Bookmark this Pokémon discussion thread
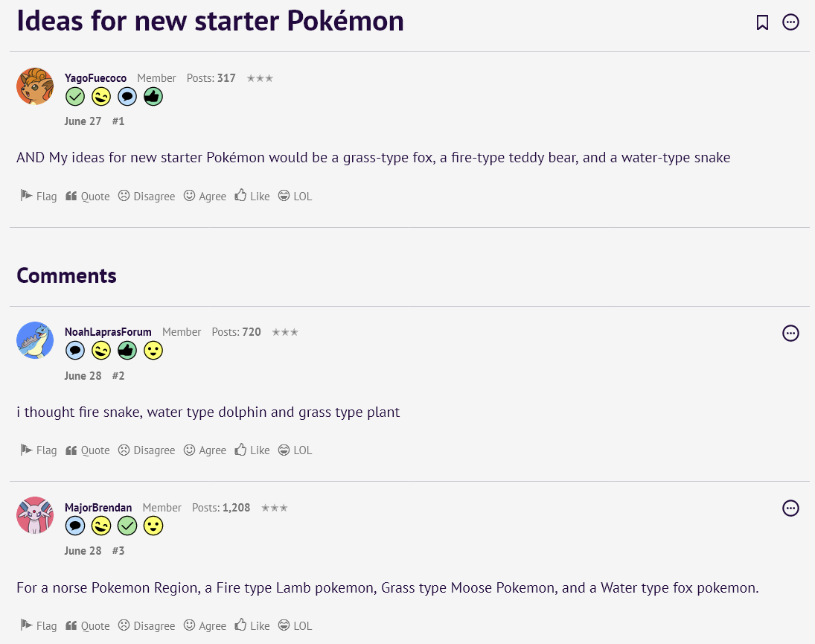Screen dimensions: 815x644 coord(762,22)
